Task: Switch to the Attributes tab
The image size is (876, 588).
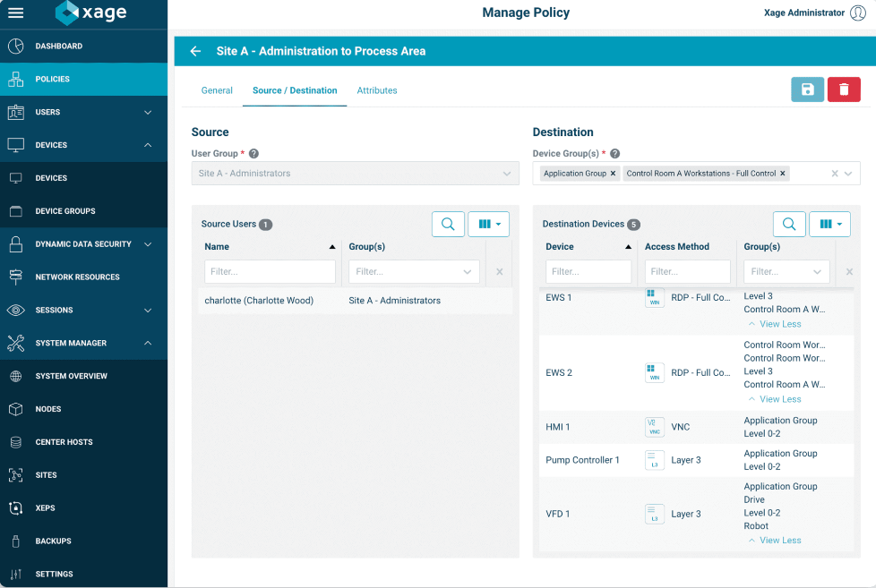Action: tap(377, 90)
